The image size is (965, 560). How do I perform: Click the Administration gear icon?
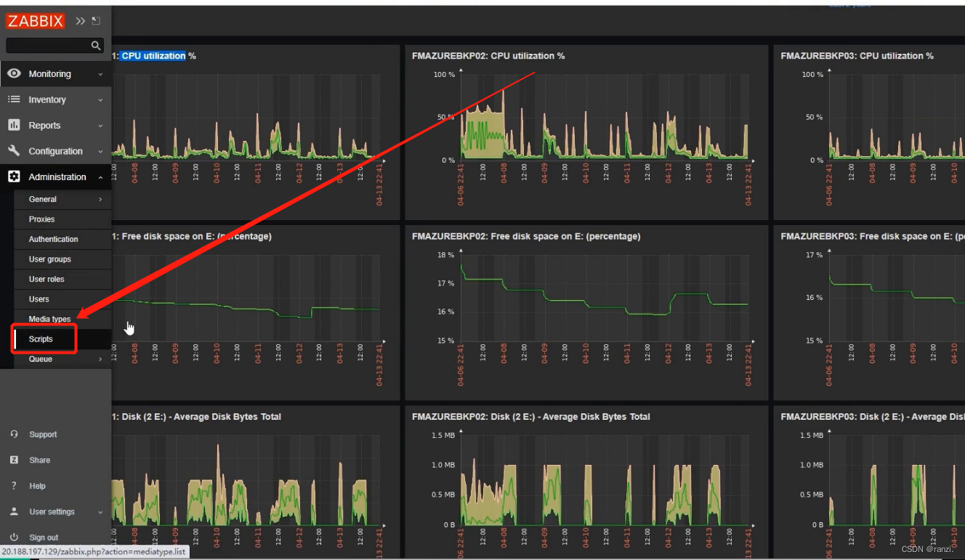coord(14,176)
